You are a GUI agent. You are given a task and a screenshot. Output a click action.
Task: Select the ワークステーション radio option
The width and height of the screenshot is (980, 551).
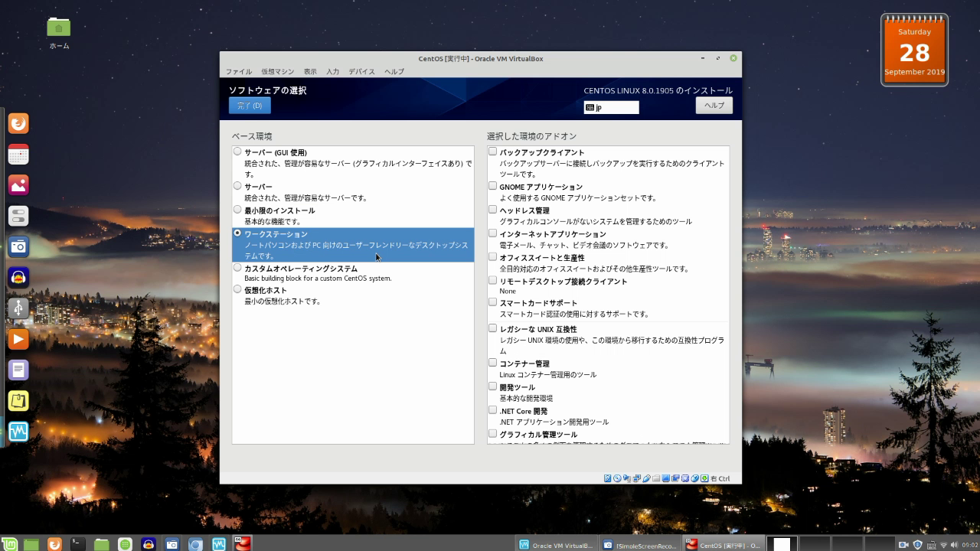237,233
